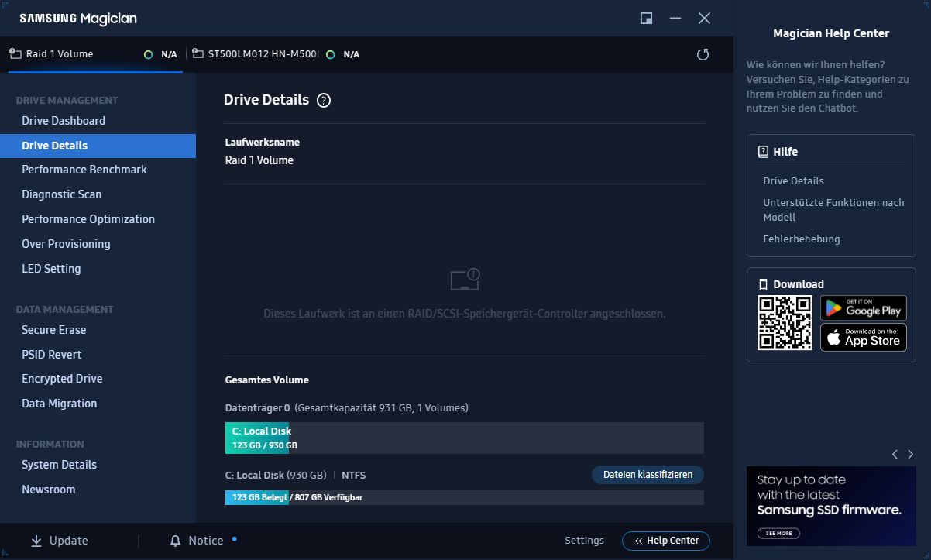Click the N/A temperature beside Raid 1 Volume
The image size is (931, 560).
click(x=169, y=54)
